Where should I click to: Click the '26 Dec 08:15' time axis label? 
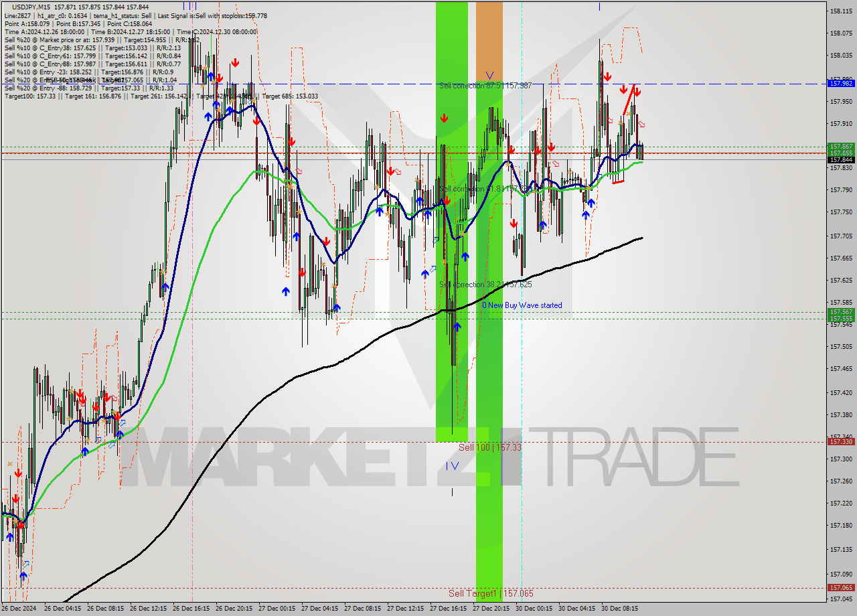[x=107, y=609]
